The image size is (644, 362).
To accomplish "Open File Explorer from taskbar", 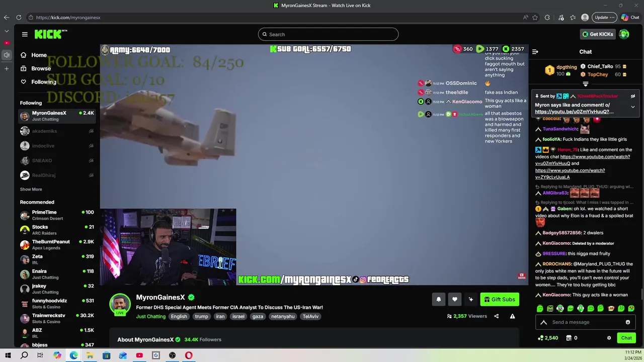I will point(90,355).
